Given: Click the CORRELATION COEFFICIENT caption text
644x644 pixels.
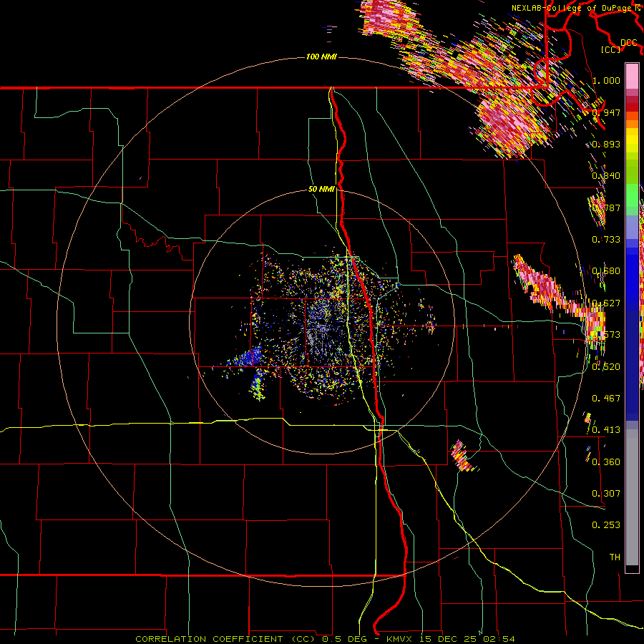Looking at the screenshot, I should coord(209,639).
